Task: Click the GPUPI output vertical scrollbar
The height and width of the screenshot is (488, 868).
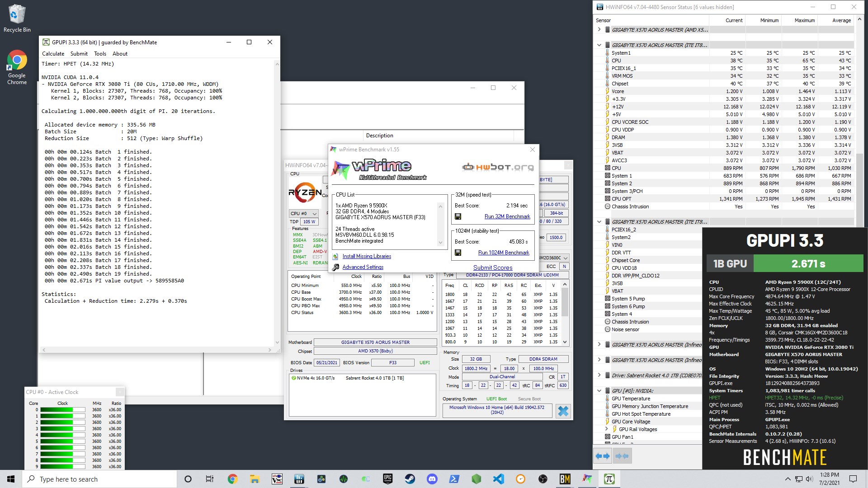Action: click(277, 203)
